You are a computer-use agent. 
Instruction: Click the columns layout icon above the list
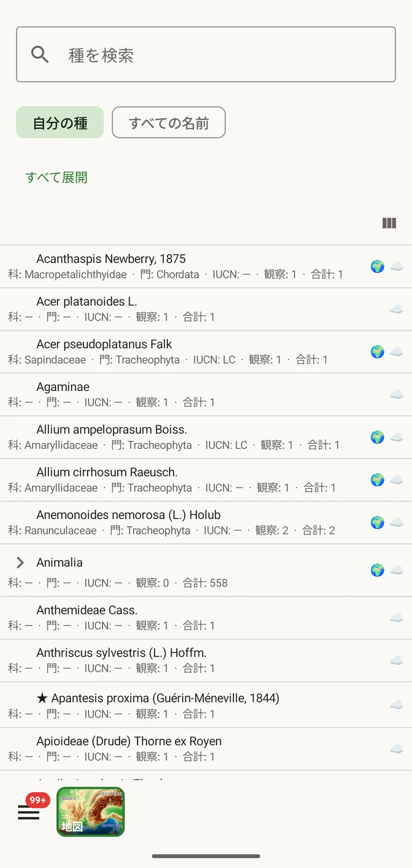pos(389,223)
